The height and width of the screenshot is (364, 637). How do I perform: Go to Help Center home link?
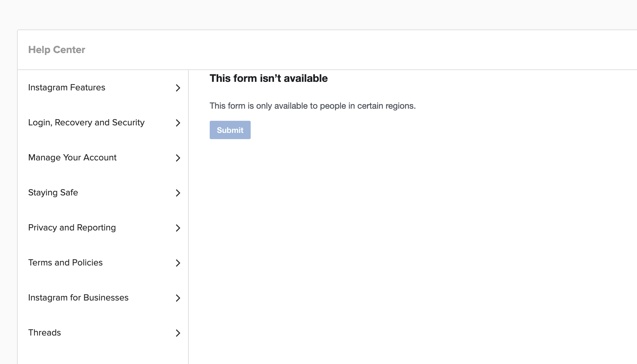coord(57,49)
